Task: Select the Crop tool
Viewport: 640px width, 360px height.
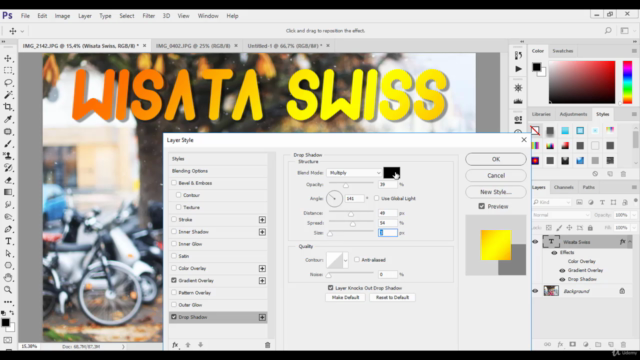Action: coord(8,107)
